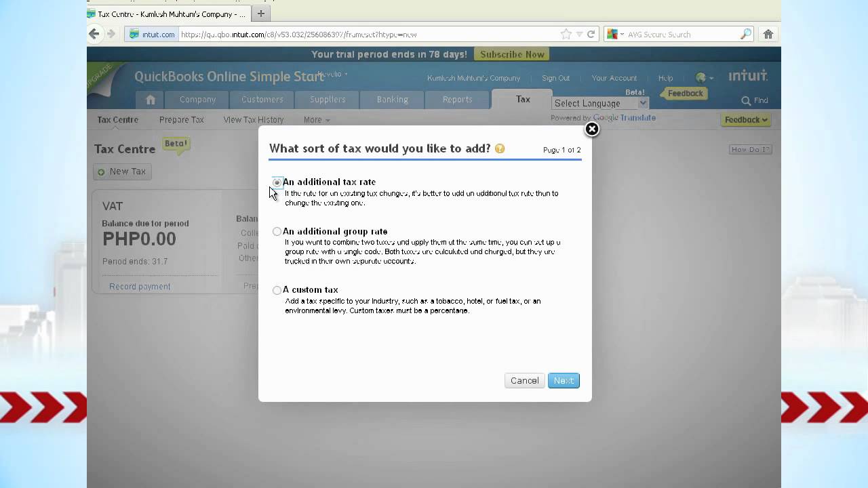
Task: Click the Beta Feedback bubble button
Action: 685,94
